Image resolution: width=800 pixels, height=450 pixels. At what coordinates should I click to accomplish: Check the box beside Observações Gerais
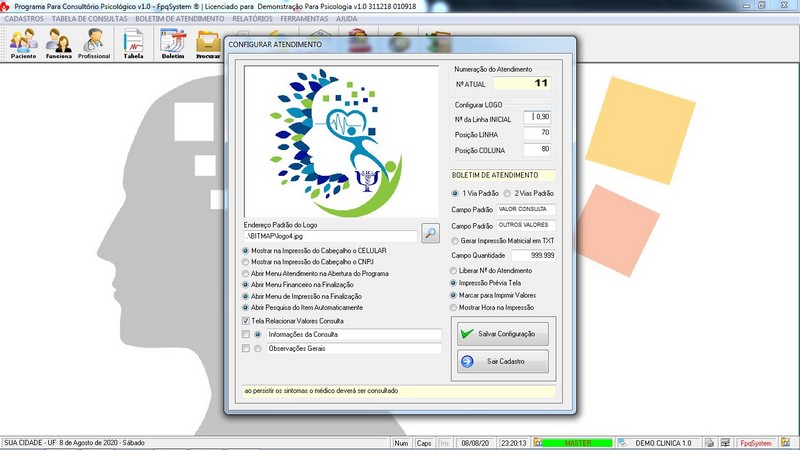[x=246, y=348]
